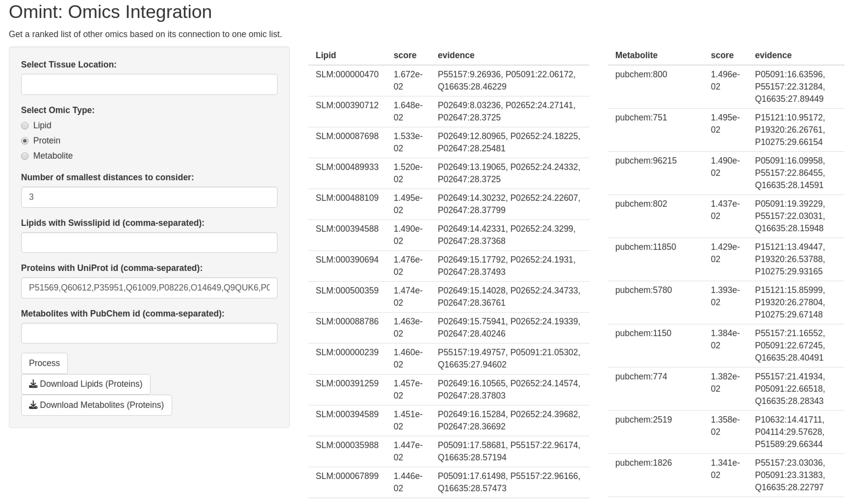849x504 pixels.
Task: Select the SLM:000000470 lipid row
Action: [x=347, y=74]
